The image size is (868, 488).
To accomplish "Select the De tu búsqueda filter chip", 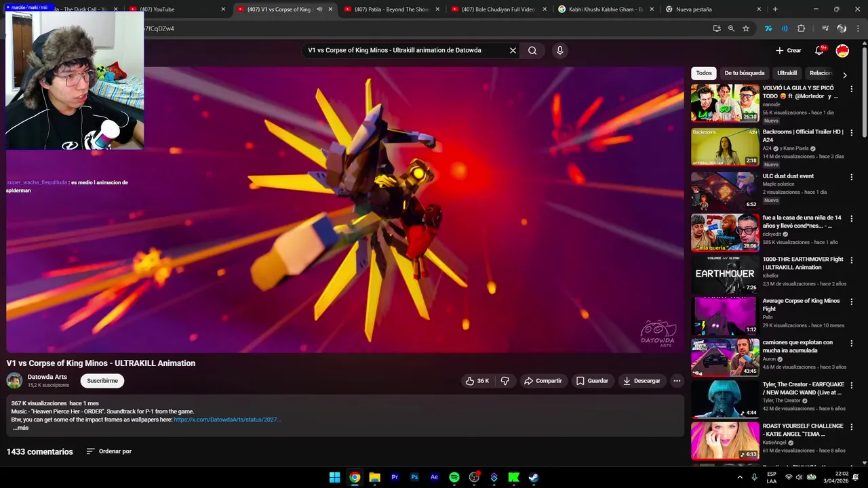I will click(x=744, y=73).
